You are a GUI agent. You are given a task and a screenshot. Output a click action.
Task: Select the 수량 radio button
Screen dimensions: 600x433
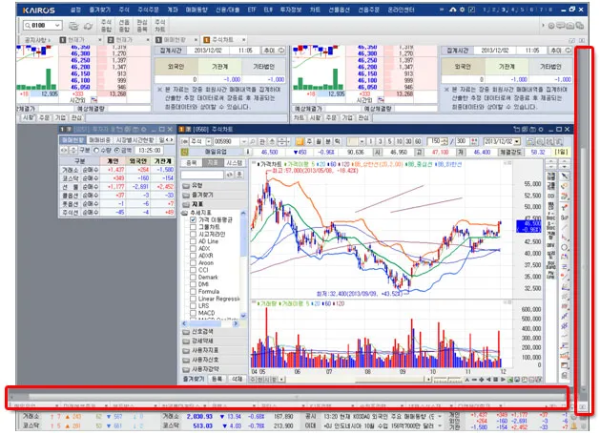tap(96, 151)
